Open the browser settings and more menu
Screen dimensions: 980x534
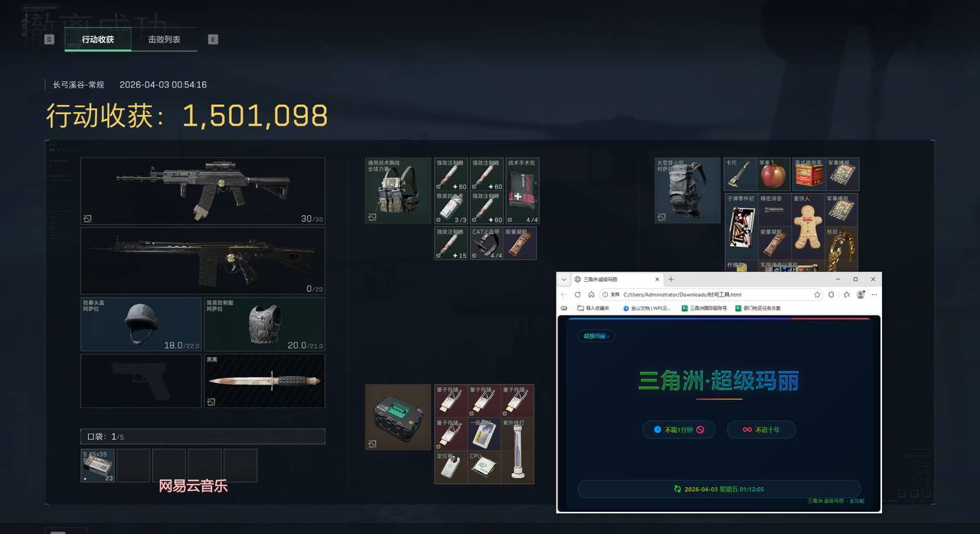click(874, 294)
